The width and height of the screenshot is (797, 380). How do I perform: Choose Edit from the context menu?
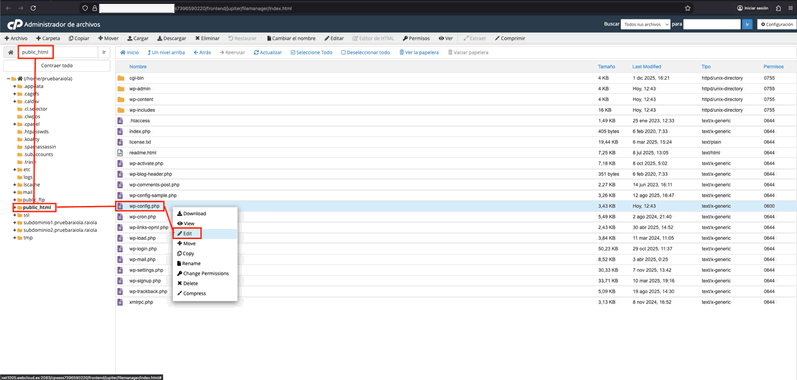pos(205,234)
